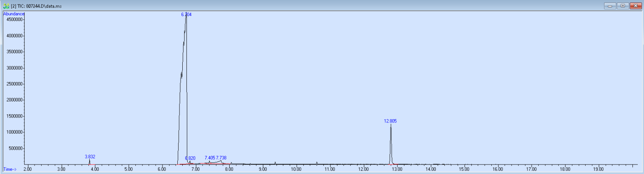
Task: Click the tip of the 12.805 chromatogram peak
Action: pyautogui.click(x=391, y=125)
